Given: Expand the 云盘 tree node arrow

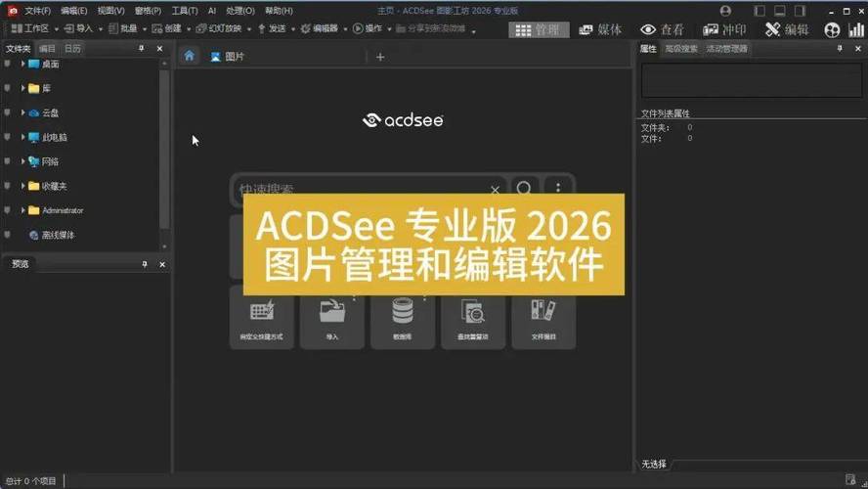Looking at the screenshot, I should [22, 112].
